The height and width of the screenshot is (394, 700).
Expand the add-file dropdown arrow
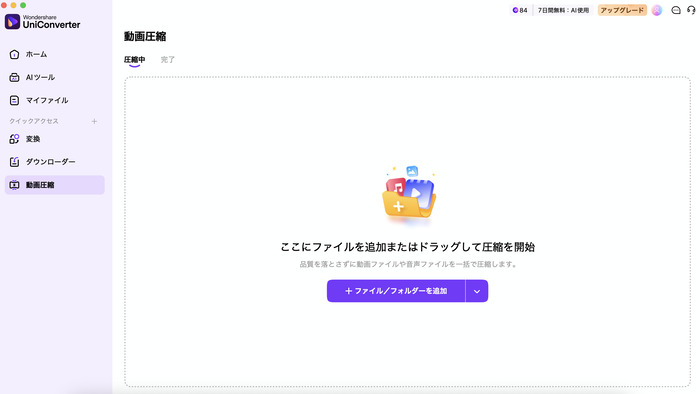pos(477,291)
